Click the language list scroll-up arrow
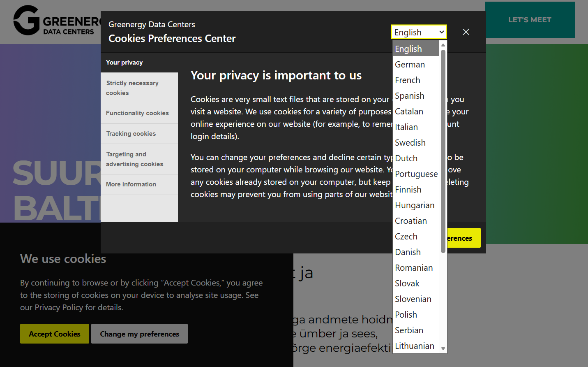 click(443, 45)
